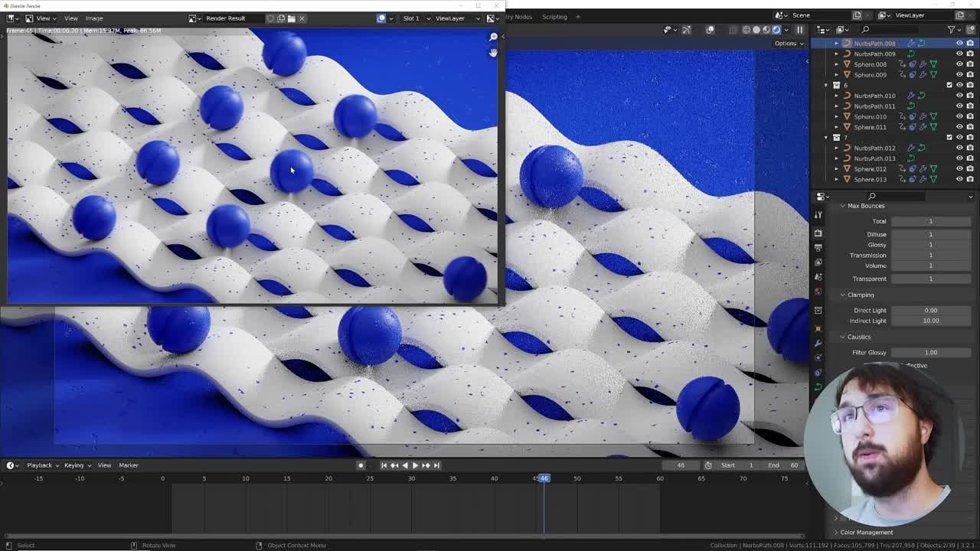Click the Render properties tab icon
Viewport: 980px width, 551px height.
point(818,233)
